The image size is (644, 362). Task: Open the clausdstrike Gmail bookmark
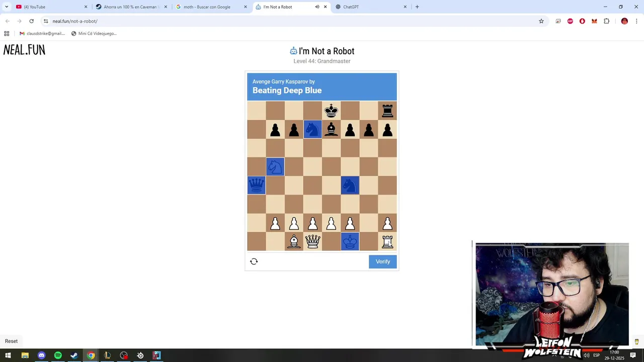[x=42, y=34]
